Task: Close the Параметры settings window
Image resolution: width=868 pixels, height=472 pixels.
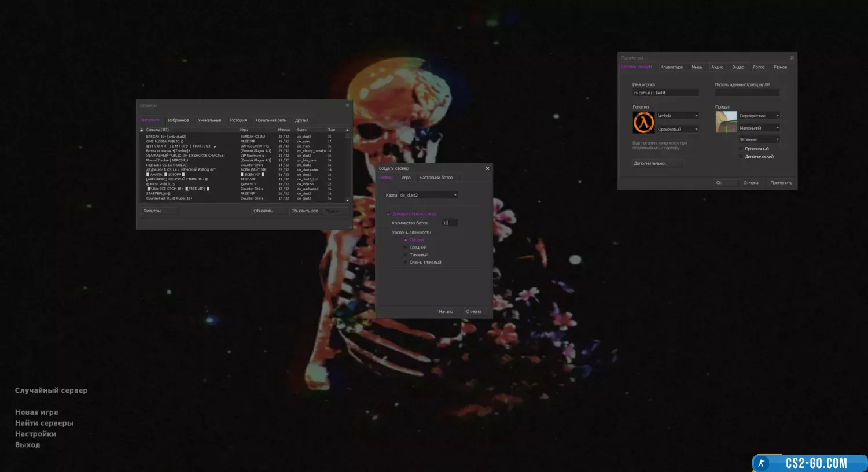Action: pyautogui.click(x=792, y=58)
